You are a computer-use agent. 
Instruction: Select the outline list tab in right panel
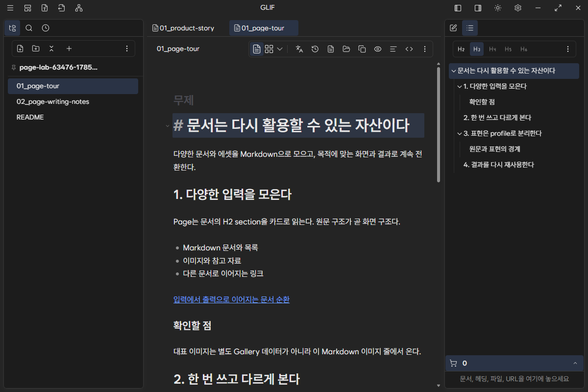[470, 28]
